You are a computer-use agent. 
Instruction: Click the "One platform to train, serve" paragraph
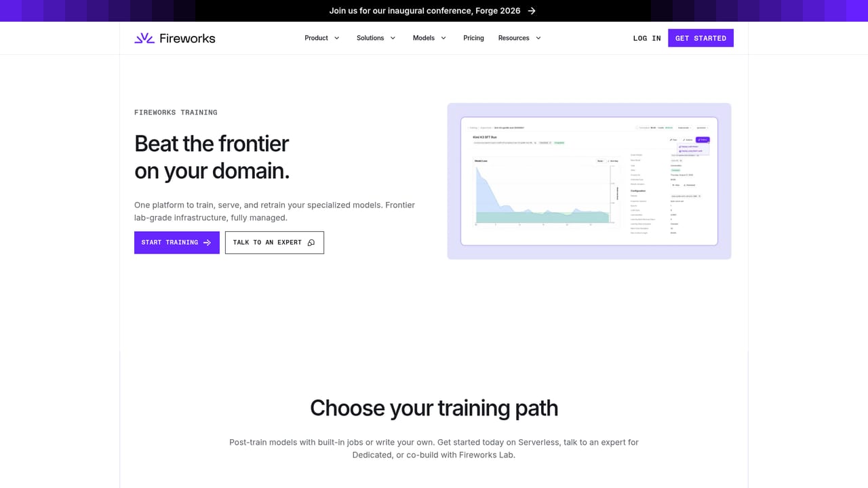coord(275,211)
